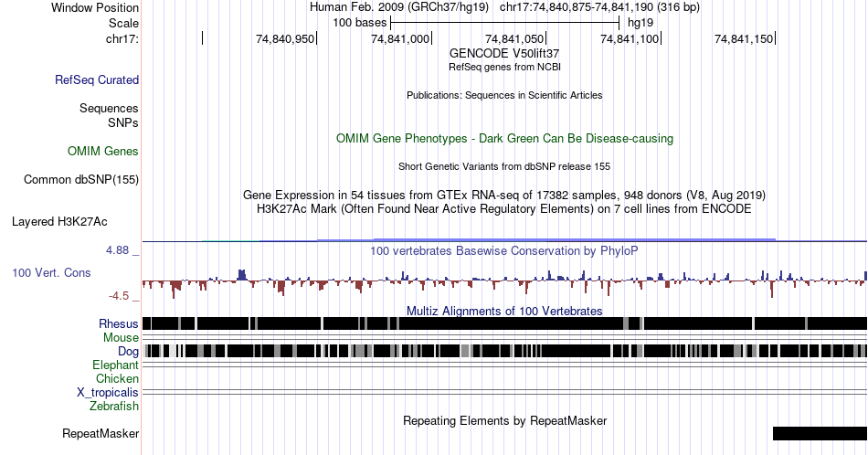This screenshot has width=868, height=455.
Task: Click the 100 bases scale bar
Action: click(504, 23)
